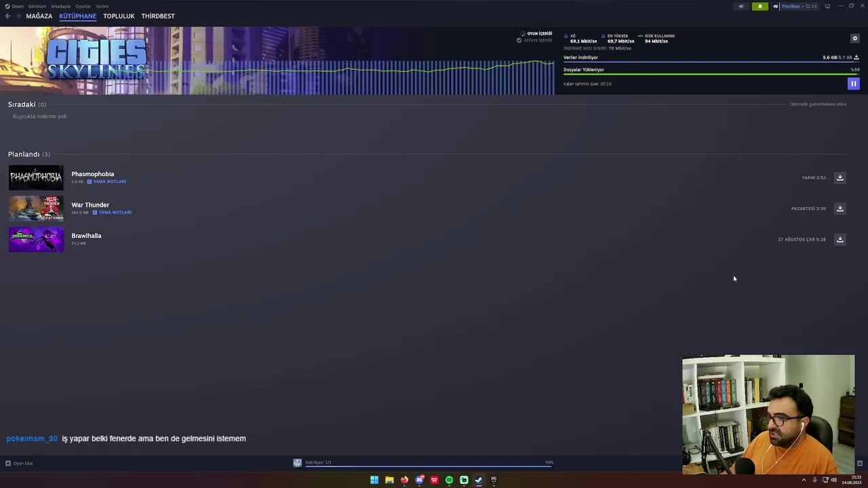Click the War Thunder title text
This screenshot has height=488, width=868.
pyautogui.click(x=90, y=205)
